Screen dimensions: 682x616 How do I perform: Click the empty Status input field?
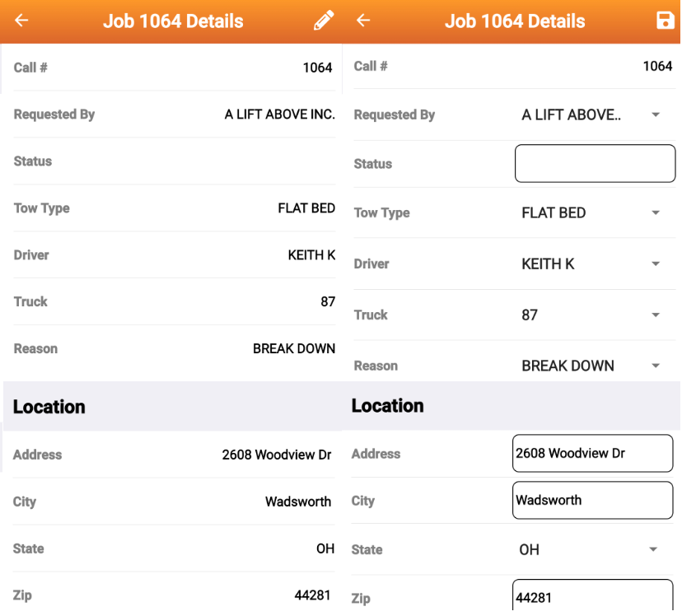595,163
